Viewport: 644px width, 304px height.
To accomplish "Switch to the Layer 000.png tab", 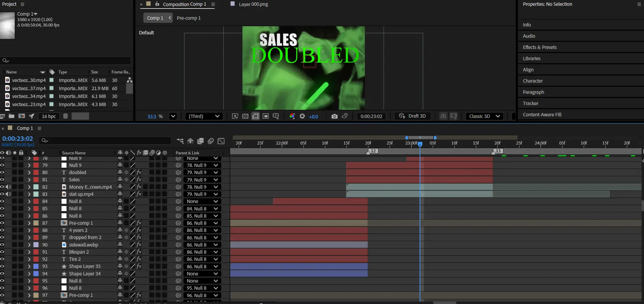I will coord(253,4).
